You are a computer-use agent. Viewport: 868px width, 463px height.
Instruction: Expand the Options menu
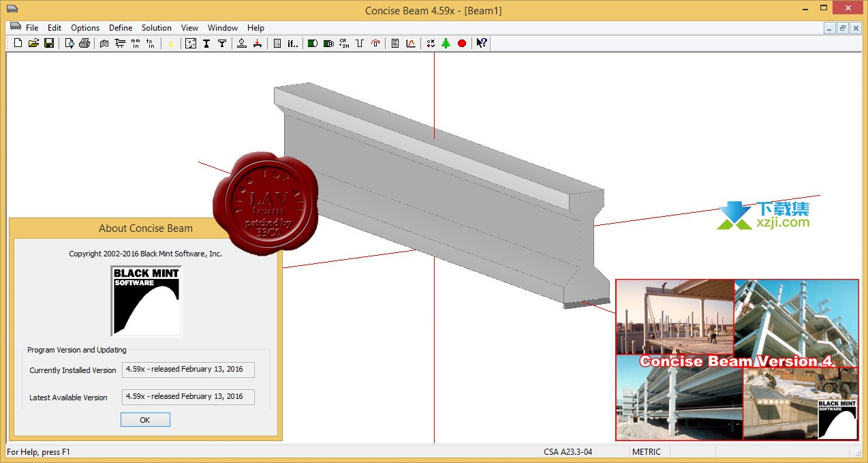point(85,28)
